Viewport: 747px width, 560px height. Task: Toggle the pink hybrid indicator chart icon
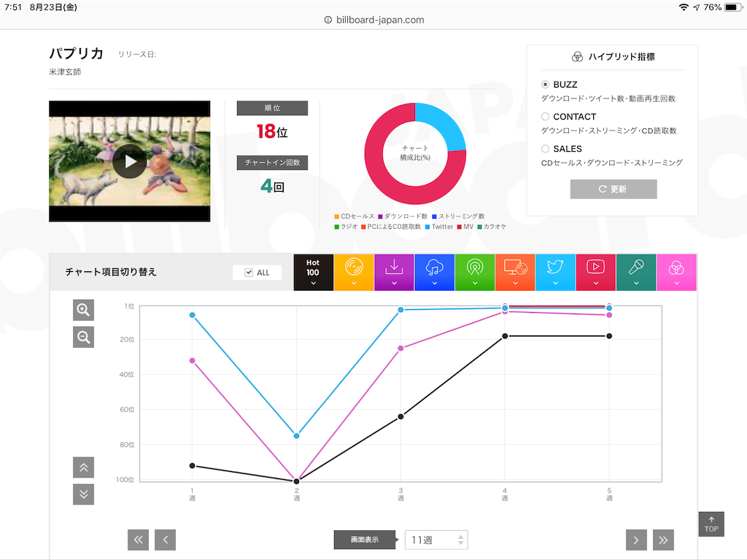click(676, 273)
